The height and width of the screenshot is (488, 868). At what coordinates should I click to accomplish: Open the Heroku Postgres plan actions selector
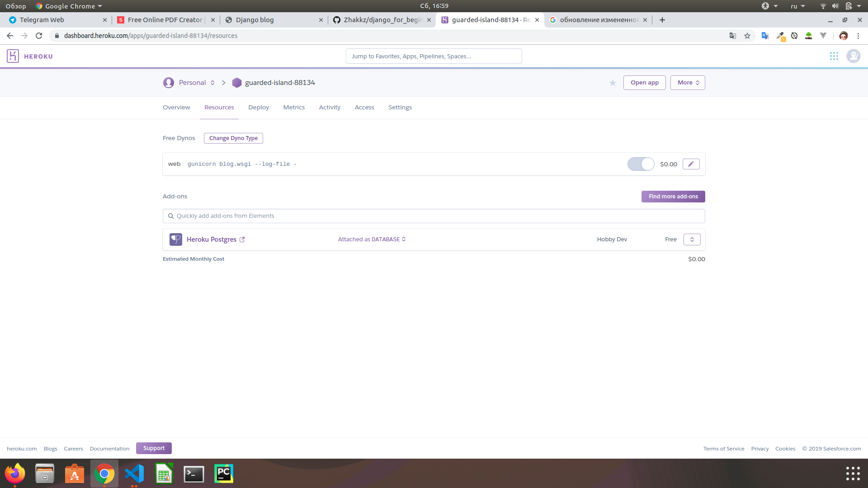pos(692,239)
